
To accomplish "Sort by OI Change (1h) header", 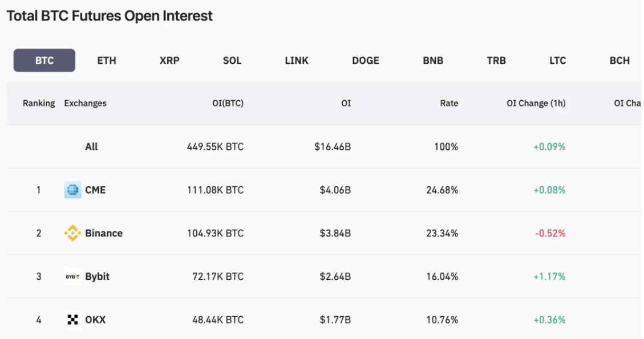I will (536, 104).
